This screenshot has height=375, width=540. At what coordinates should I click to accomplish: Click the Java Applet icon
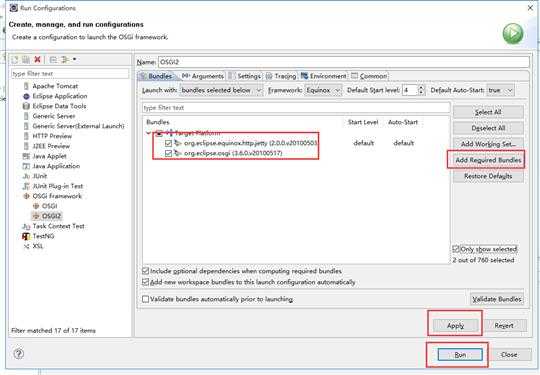[x=26, y=156]
